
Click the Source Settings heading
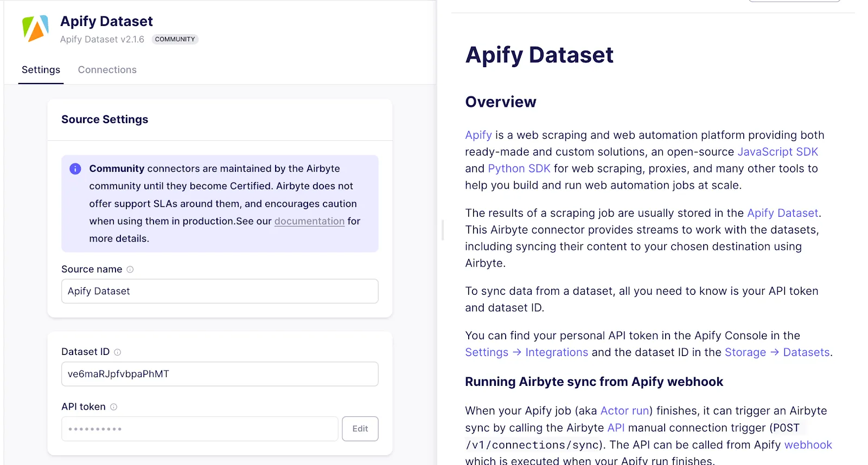coord(105,119)
